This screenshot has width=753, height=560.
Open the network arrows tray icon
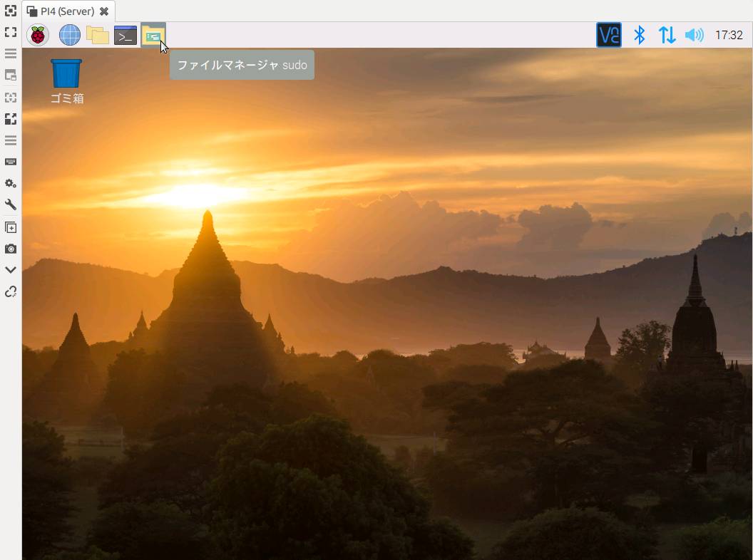[x=667, y=35]
